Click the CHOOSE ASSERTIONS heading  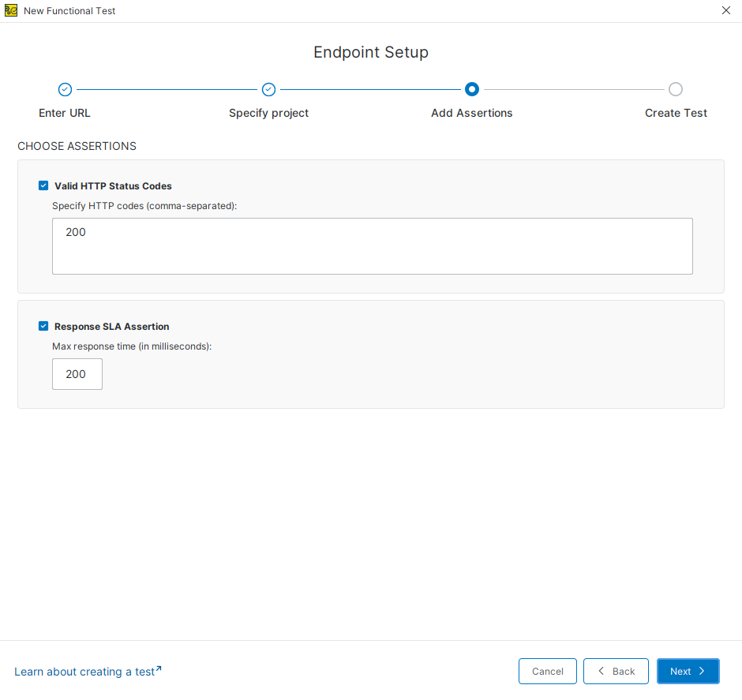pyautogui.click(x=77, y=146)
